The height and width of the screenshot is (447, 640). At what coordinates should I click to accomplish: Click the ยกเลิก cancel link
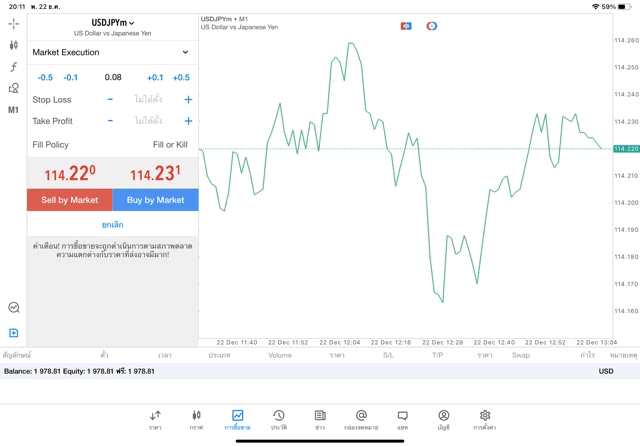click(113, 225)
